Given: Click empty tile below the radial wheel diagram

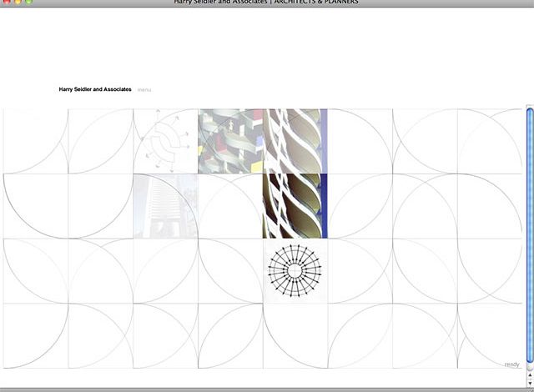Looking at the screenshot, I should [295, 334].
